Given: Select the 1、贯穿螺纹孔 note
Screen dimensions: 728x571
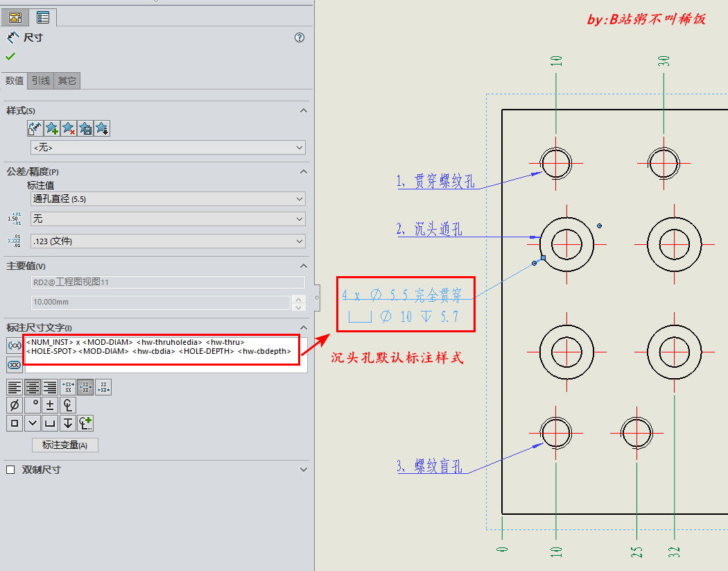Looking at the screenshot, I should (x=435, y=181).
